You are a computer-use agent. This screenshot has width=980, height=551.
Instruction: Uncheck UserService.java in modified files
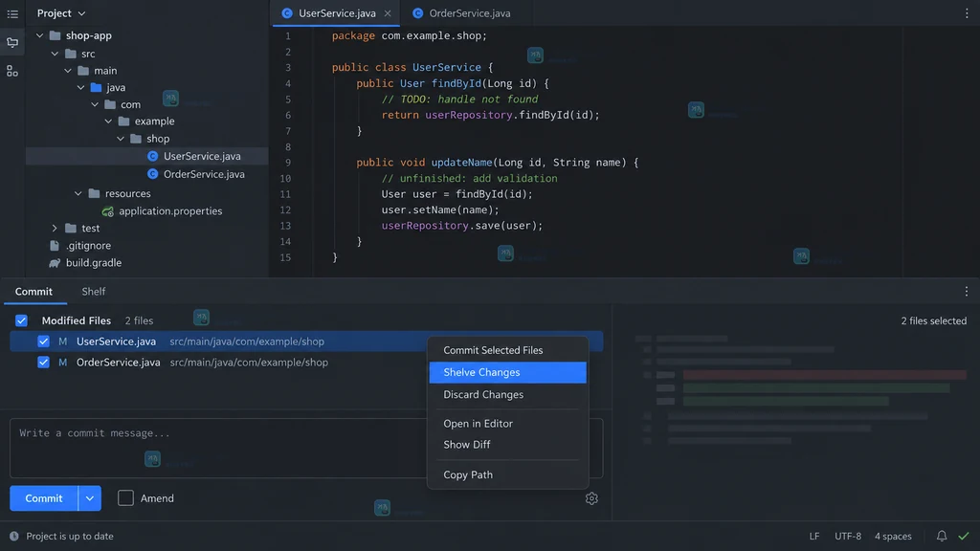tap(43, 342)
